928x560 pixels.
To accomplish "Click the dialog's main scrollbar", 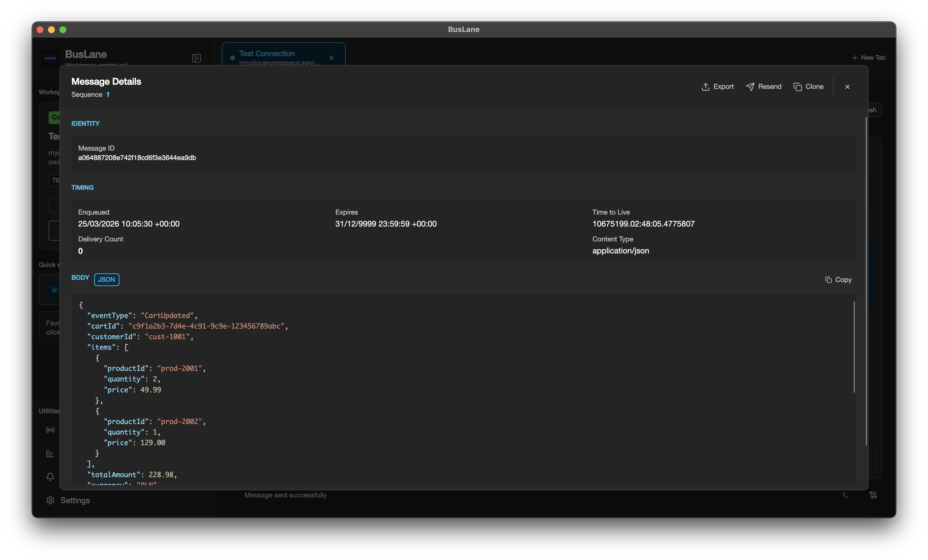I will click(866, 281).
